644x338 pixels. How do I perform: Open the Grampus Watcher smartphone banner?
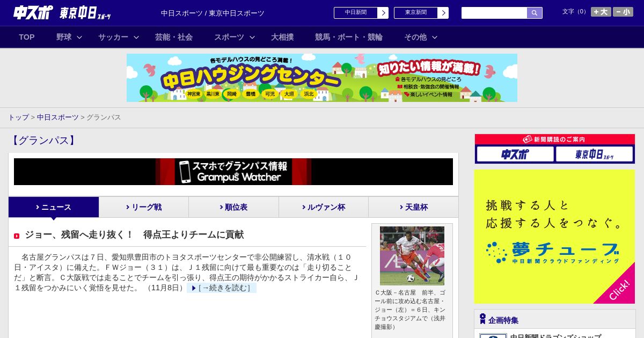[x=233, y=172]
